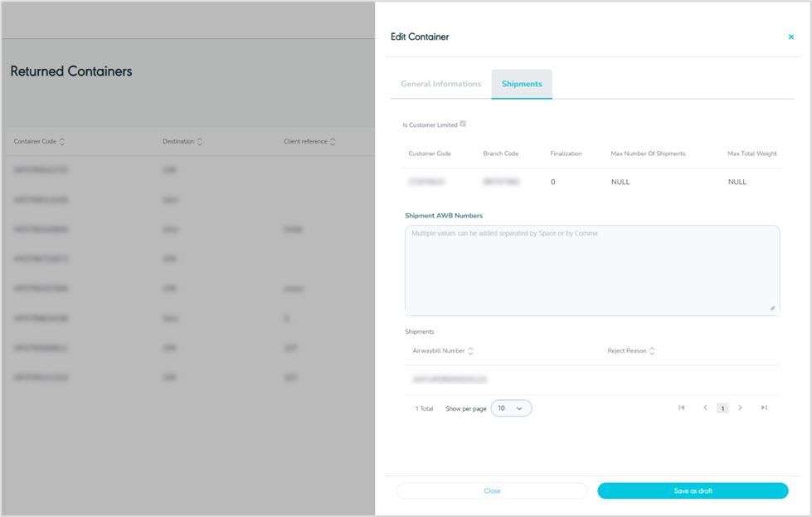
Task: Sort the Client reference column
Action: click(x=333, y=142)
